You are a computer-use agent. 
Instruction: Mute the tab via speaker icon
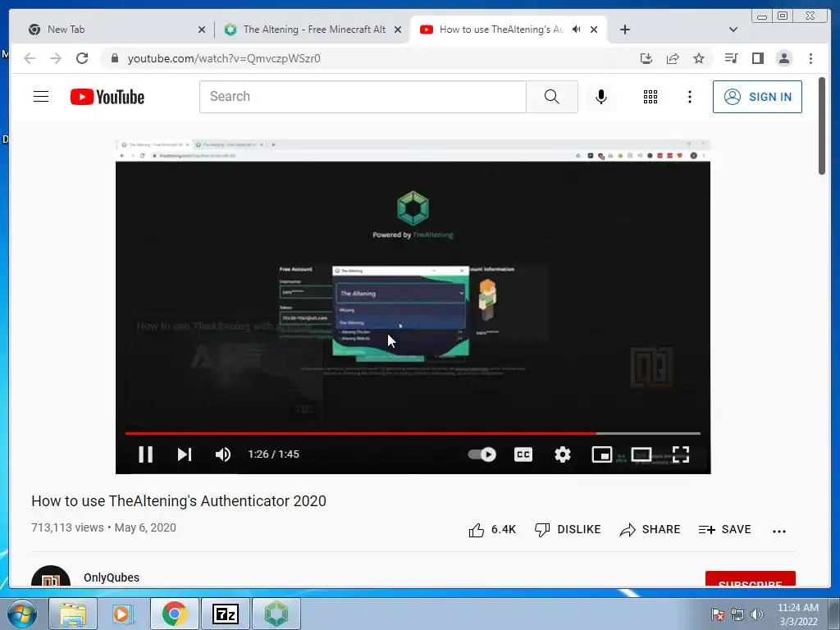pyautogui.click(x=576, y=30)
